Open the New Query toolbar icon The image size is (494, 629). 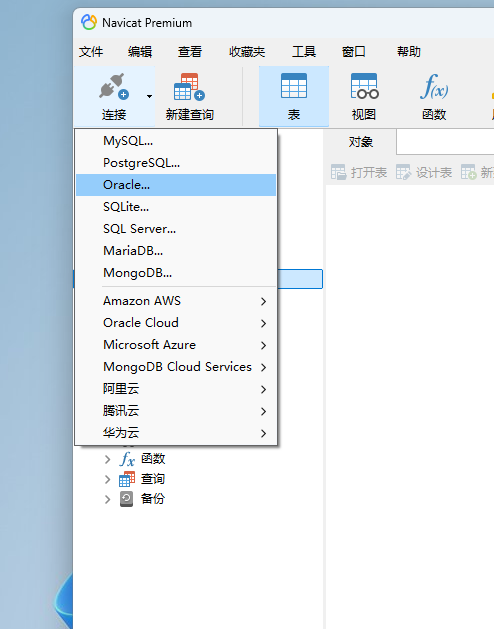pyautogui.click(x=189, y=86)
